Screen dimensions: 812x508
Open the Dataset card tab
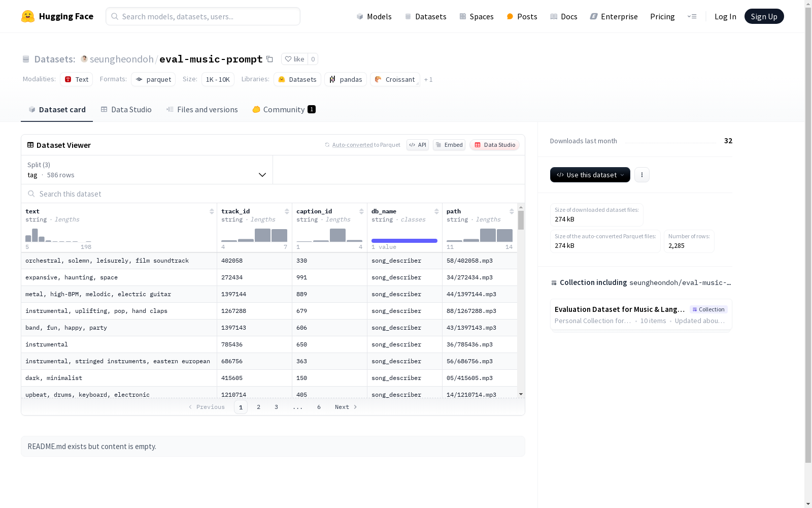57,109
